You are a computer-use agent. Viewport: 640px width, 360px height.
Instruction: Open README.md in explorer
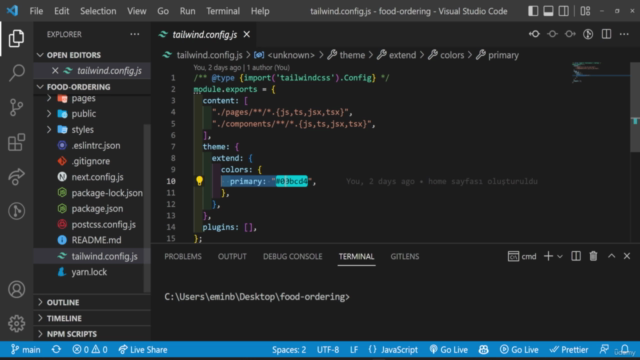96,240
